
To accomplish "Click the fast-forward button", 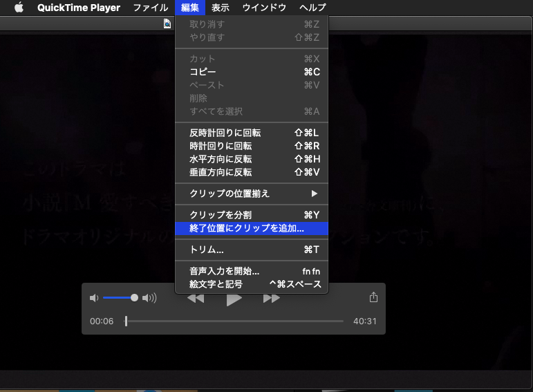I will tap(272, 299).
